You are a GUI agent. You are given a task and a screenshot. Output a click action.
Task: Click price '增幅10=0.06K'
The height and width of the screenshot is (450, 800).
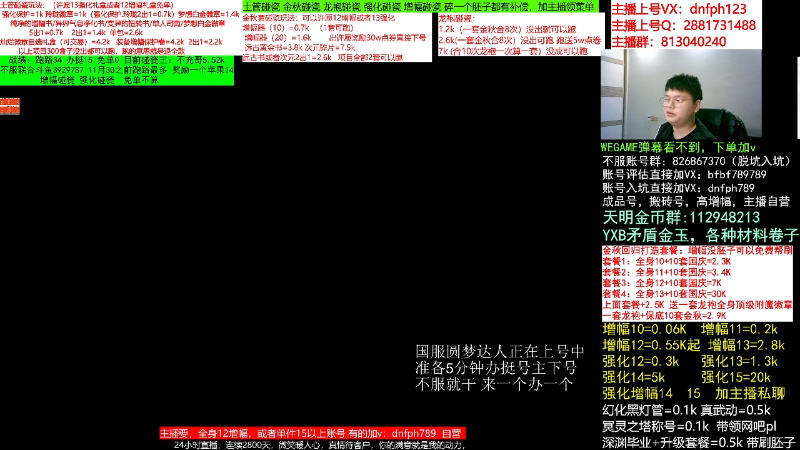(644, 329)
